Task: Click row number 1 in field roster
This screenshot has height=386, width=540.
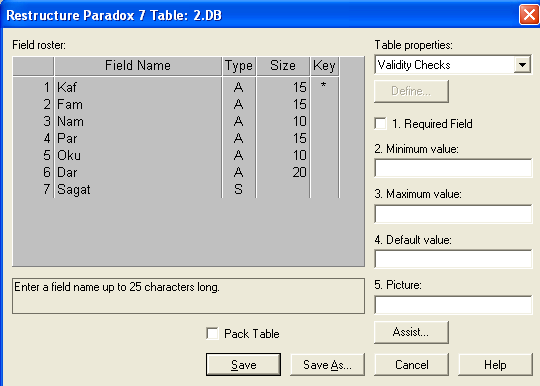Action: click(x=33, y=87)
